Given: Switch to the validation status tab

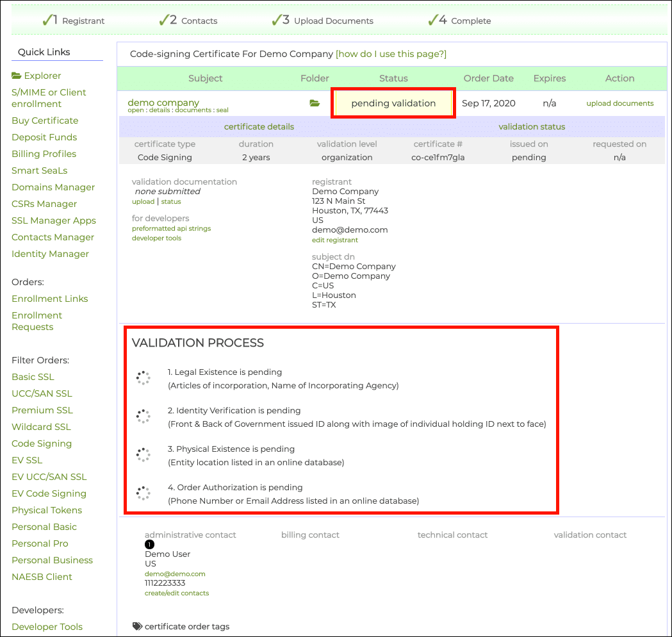Looking at the screenshot, I should pos(532,126).
